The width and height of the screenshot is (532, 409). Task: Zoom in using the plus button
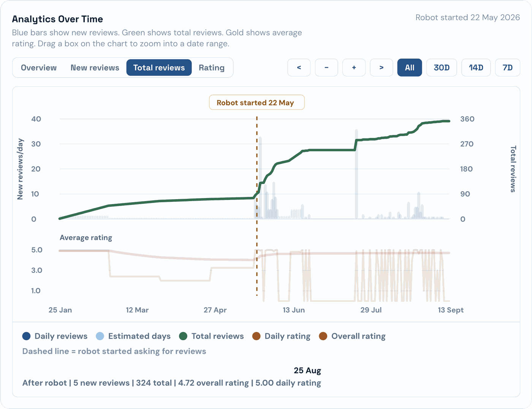pyautogui.click(x=354, y=68)
